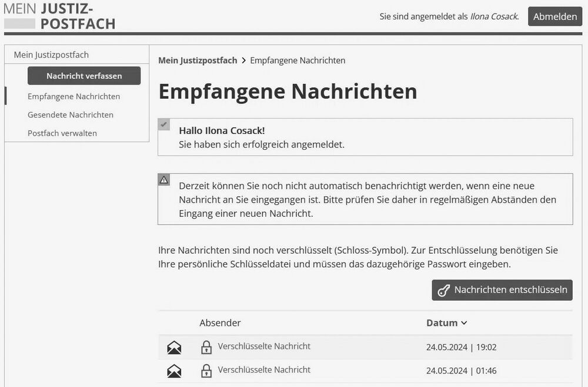Click Mein Justizpostfach logo
This screenshot has width=588, height=387.
59,16
